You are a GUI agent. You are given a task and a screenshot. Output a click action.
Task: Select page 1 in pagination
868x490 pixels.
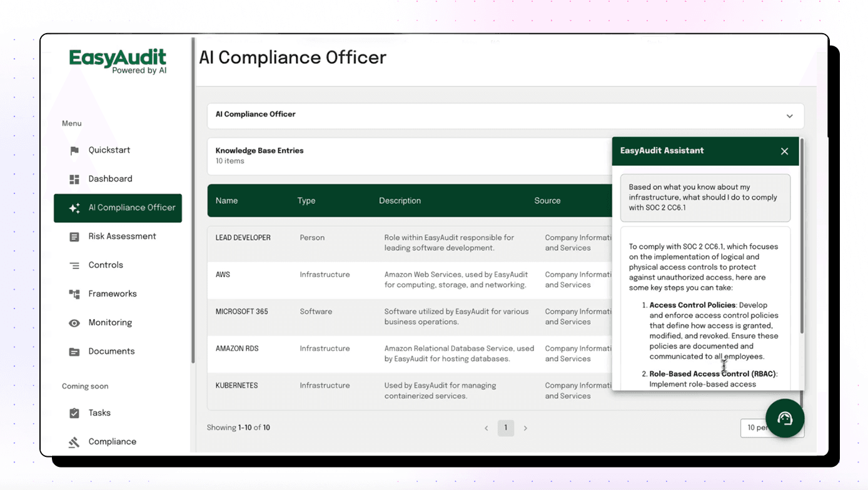click(506, 428)
